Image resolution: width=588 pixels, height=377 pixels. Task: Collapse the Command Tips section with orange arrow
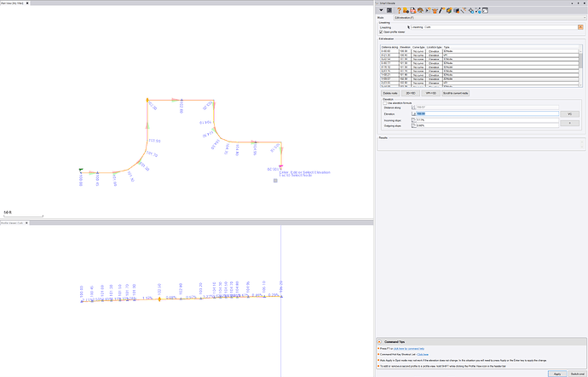(x=379, y=342)
